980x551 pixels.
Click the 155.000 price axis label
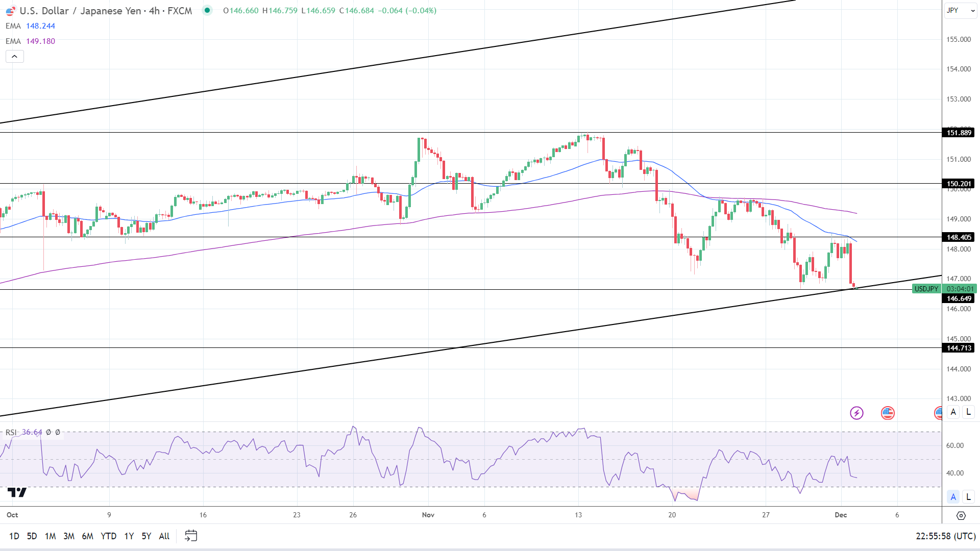pyautogui.click(x=959, y=39)
